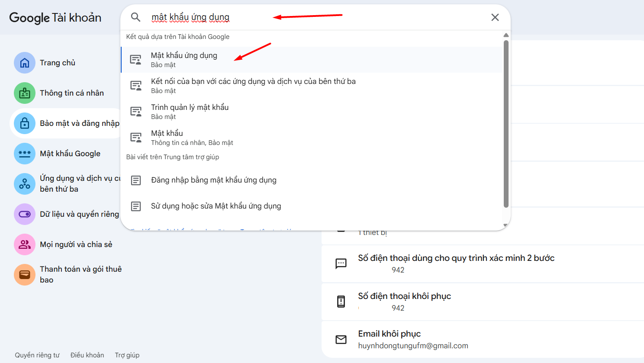Viewport: 644px width, 363px height.
Task: Open 'Số điện thoại dùng cho quy trình xác minh 2 bước'
Action: 483,263
